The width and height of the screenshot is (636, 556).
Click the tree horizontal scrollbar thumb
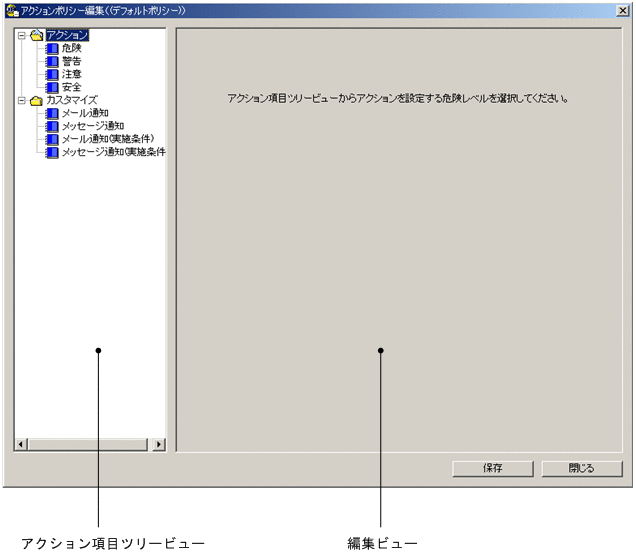coord(88,444)
